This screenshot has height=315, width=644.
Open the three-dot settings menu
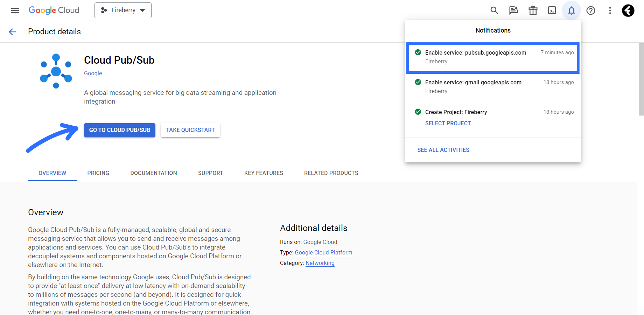610,10
